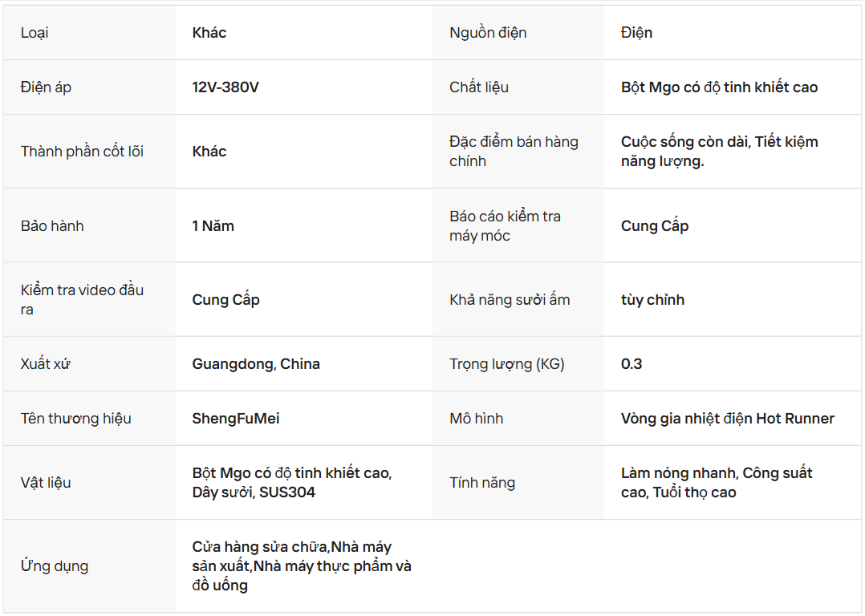This screenshot has height=616, width=865.
Task: Click the "0.3" weight value
Action: click(631, 364)
